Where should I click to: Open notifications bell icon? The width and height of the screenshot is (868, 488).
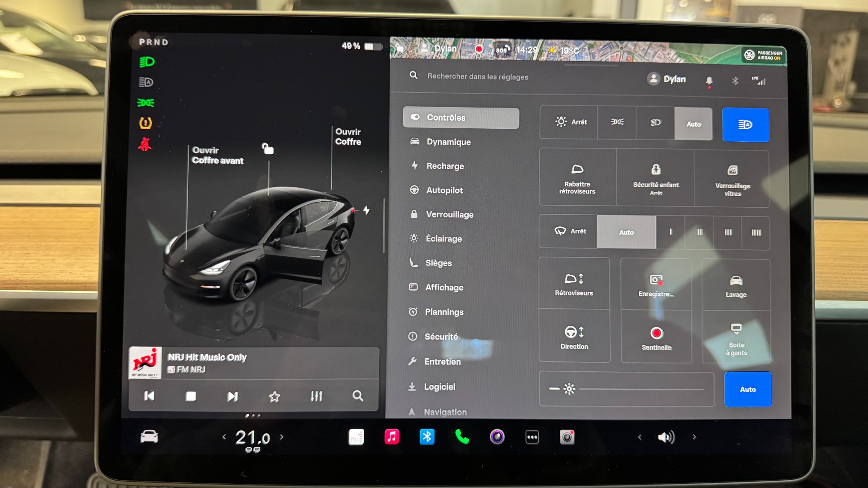709,81
